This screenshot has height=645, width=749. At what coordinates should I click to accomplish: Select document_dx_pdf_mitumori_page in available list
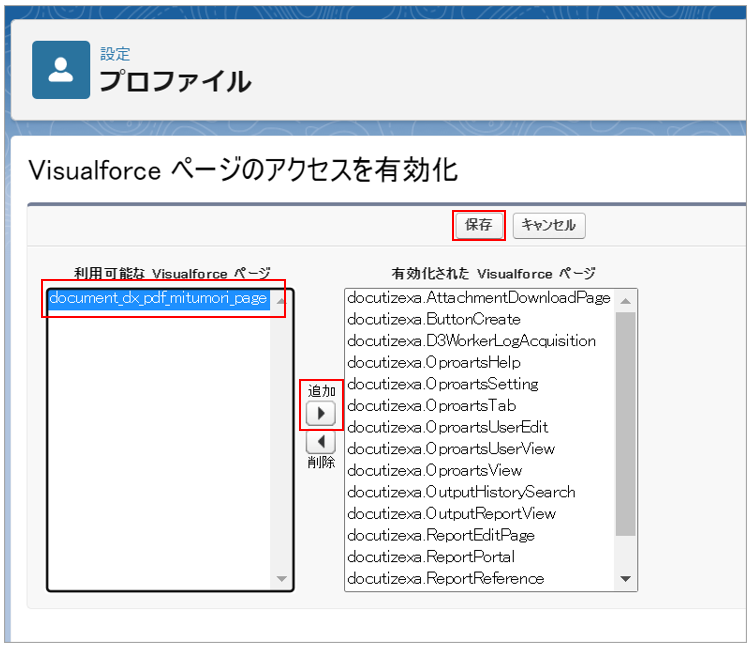(x=158, y=298)
